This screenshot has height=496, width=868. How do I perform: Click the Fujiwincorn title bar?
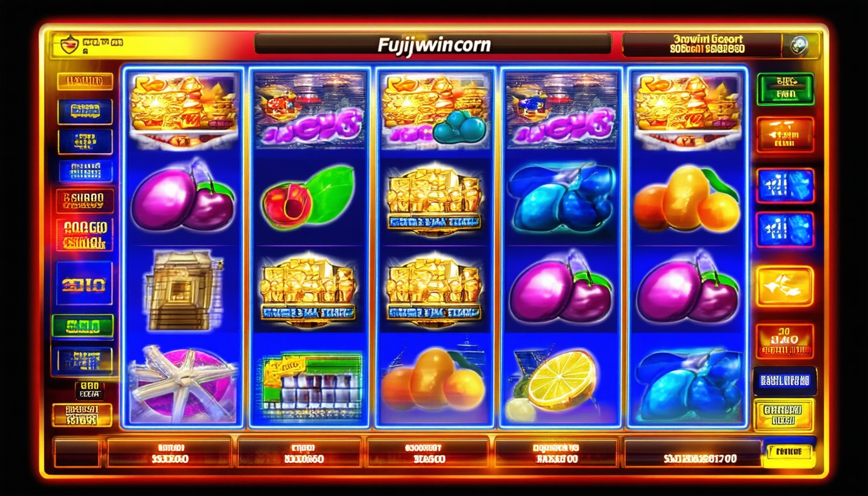coord(433,45)
